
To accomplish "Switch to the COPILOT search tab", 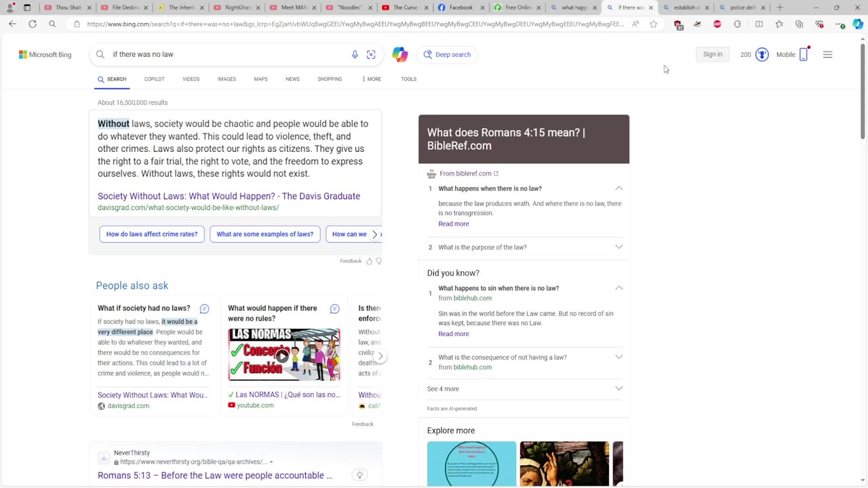I will [x=154, y=79].
